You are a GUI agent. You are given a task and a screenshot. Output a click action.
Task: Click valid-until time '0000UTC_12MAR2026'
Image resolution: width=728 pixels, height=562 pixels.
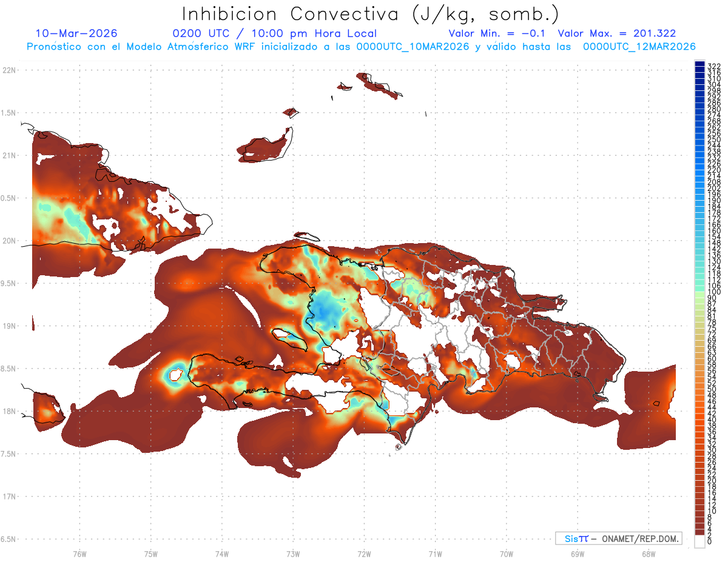click(x=639, y=46)
